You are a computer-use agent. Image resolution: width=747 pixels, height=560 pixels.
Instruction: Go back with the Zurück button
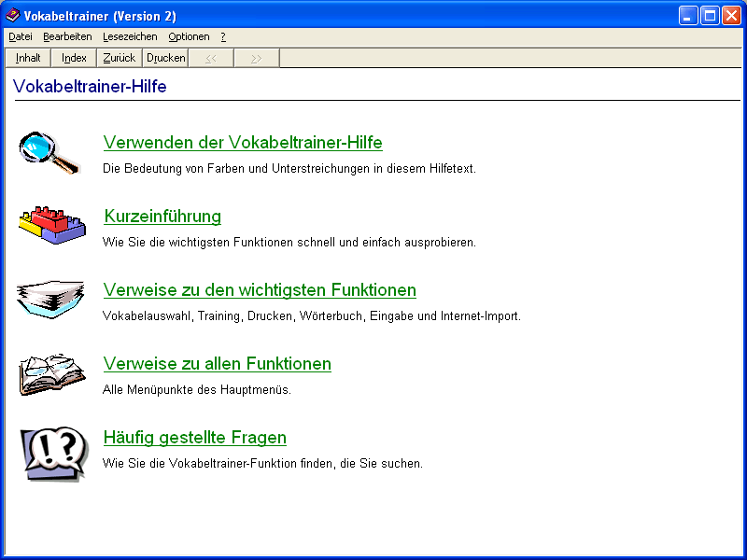coord(120,58)
